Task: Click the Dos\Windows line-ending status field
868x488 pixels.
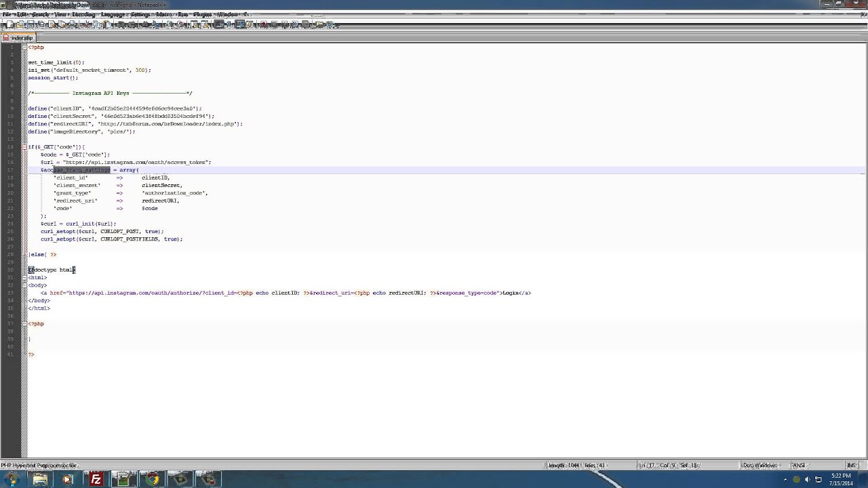Action: pos(759,466)
